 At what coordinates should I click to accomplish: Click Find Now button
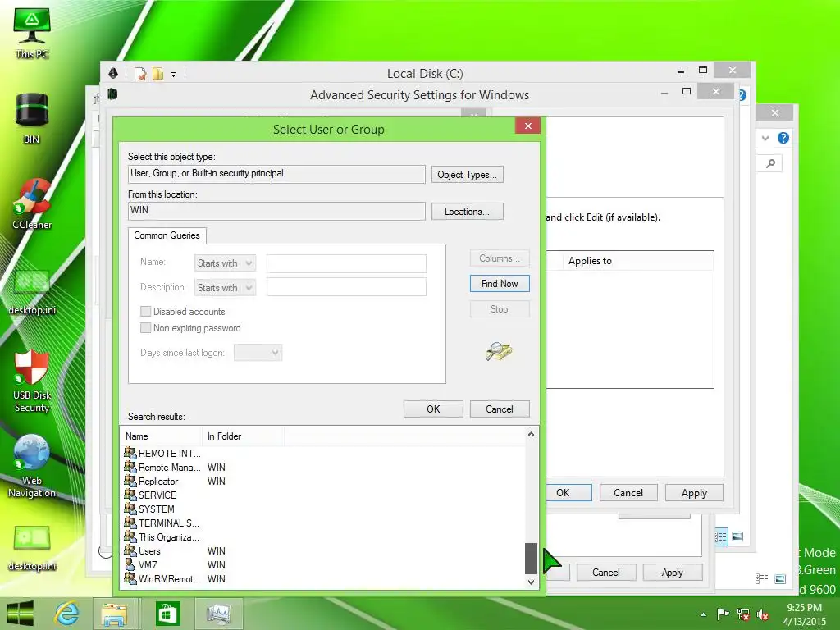[x=500, y=283]
